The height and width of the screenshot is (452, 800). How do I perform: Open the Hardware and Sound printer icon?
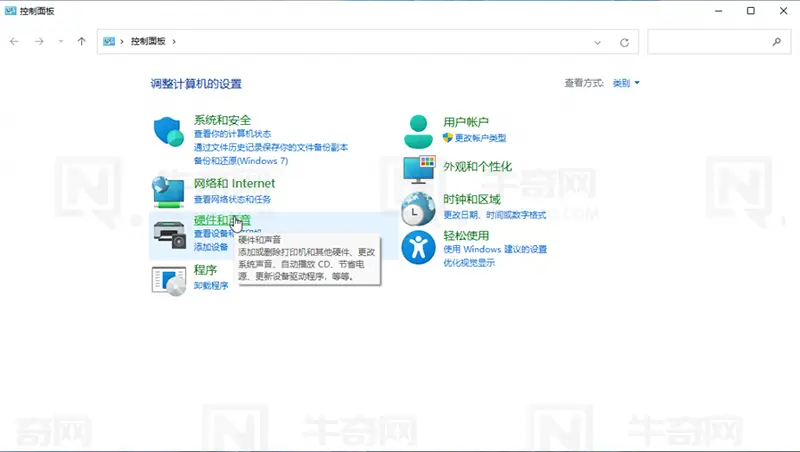click(169, 235)
